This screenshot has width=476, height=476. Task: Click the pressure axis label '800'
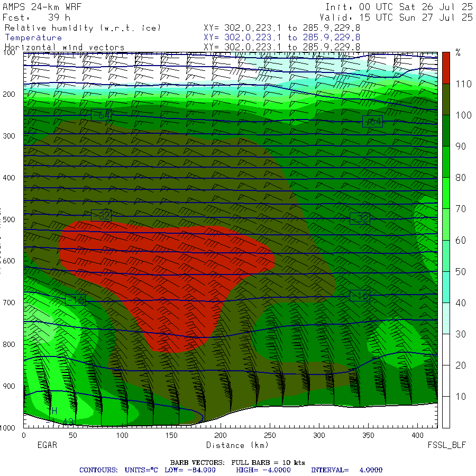(9, 344)
